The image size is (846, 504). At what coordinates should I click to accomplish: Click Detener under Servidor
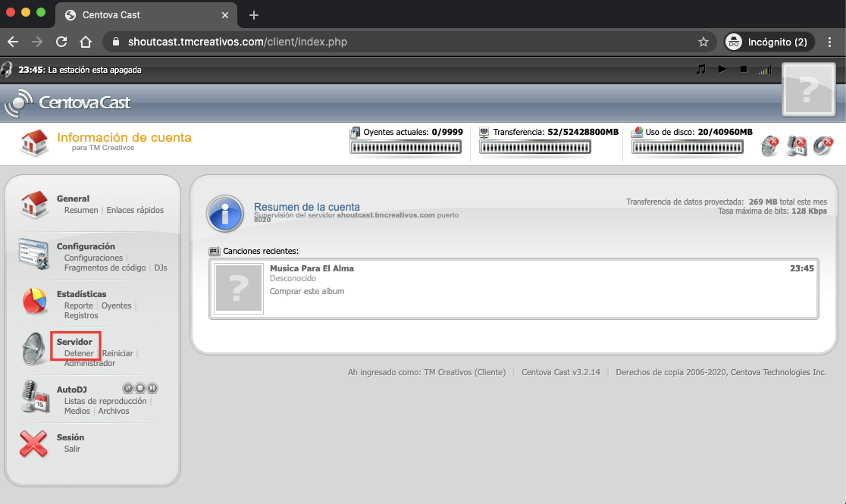click(79, 353)
